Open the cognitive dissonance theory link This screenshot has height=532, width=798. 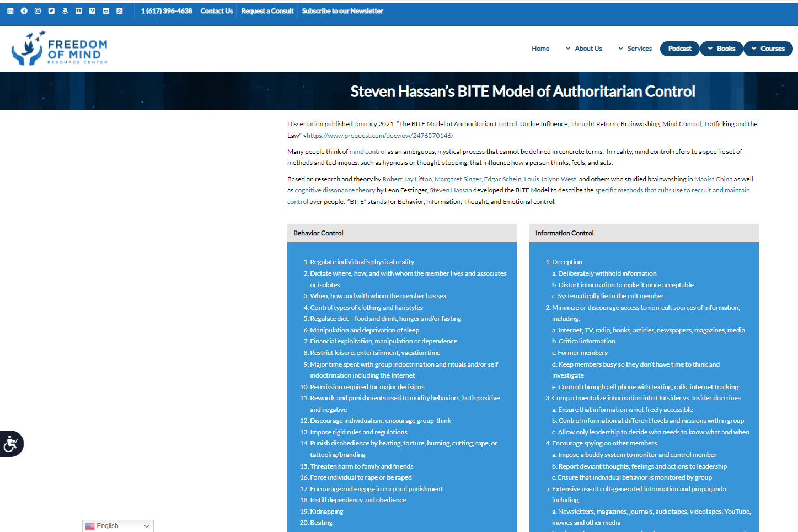335,190
